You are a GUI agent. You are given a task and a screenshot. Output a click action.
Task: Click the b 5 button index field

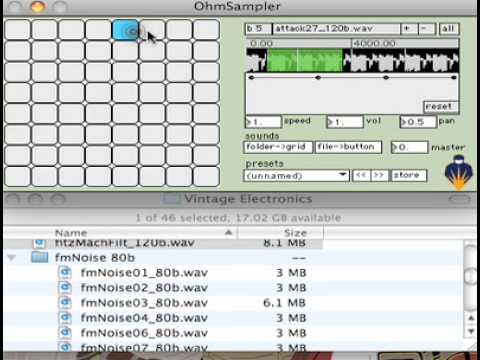tap(258, 29)
